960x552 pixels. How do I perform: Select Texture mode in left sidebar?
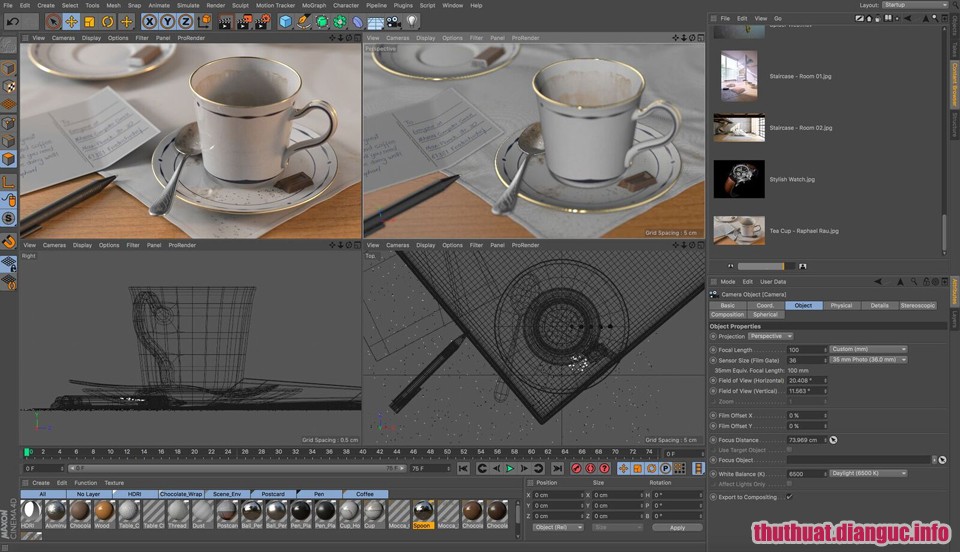coord(9,86)
